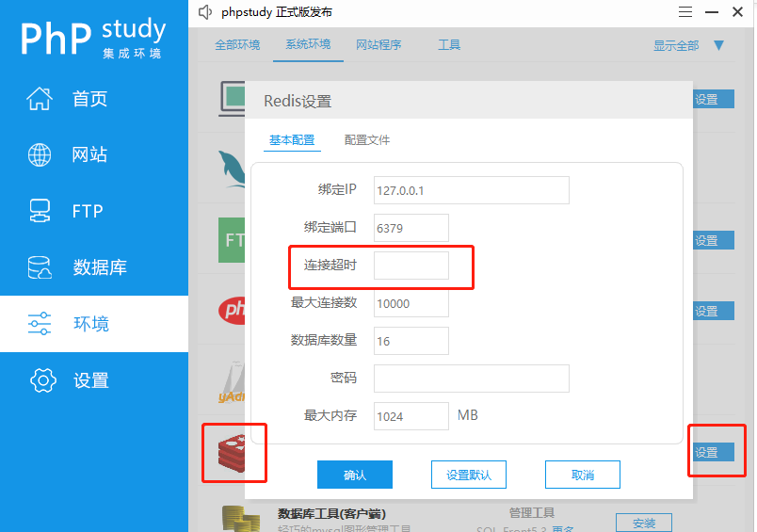Click the 更多 link for SQL_Front
Image resolution: width=757 pixels, height=532 pixels.
coord(563,528)
